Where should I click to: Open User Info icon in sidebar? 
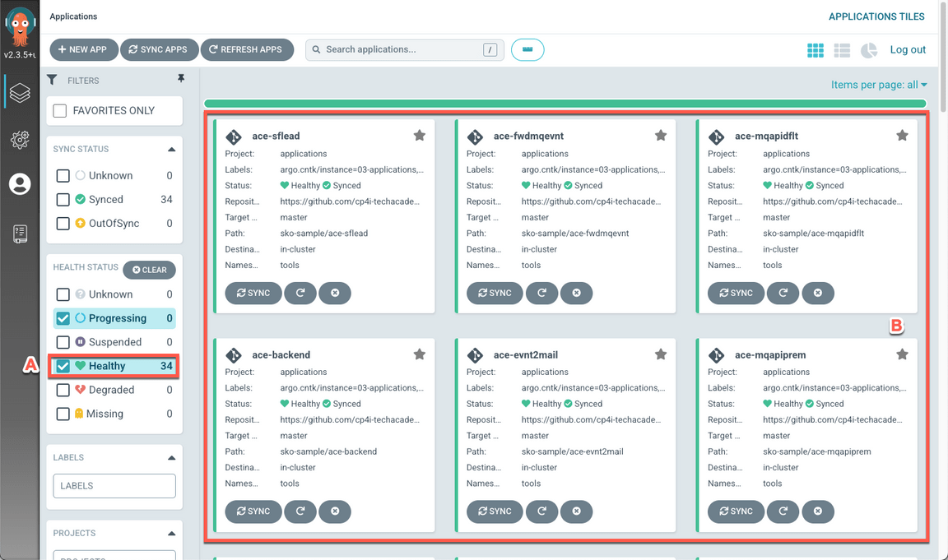click(x=20, y=184)
